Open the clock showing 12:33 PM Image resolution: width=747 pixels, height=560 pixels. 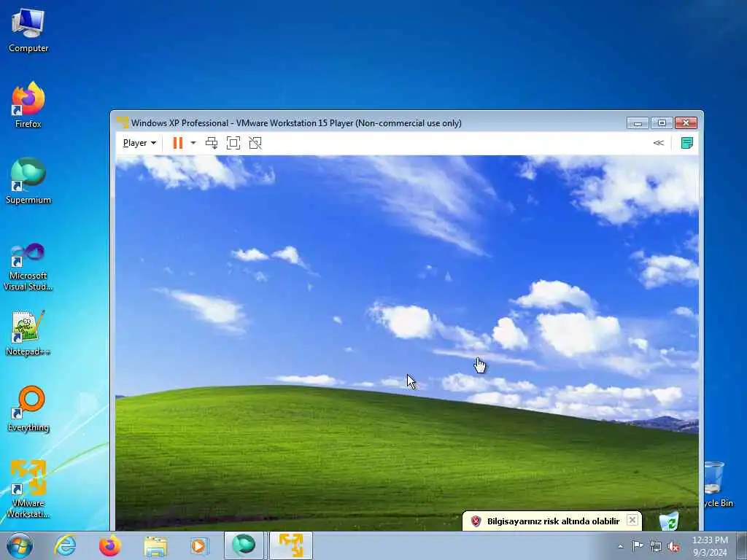(710, 545)
